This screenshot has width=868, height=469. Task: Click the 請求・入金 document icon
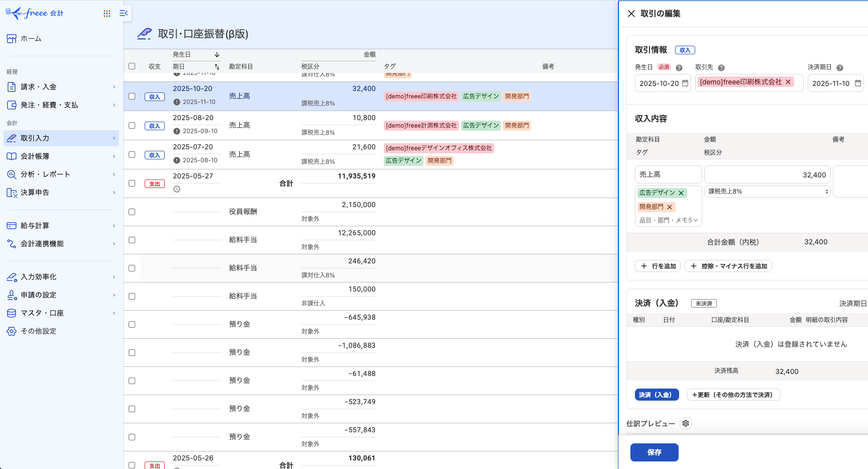click(12, 87)
